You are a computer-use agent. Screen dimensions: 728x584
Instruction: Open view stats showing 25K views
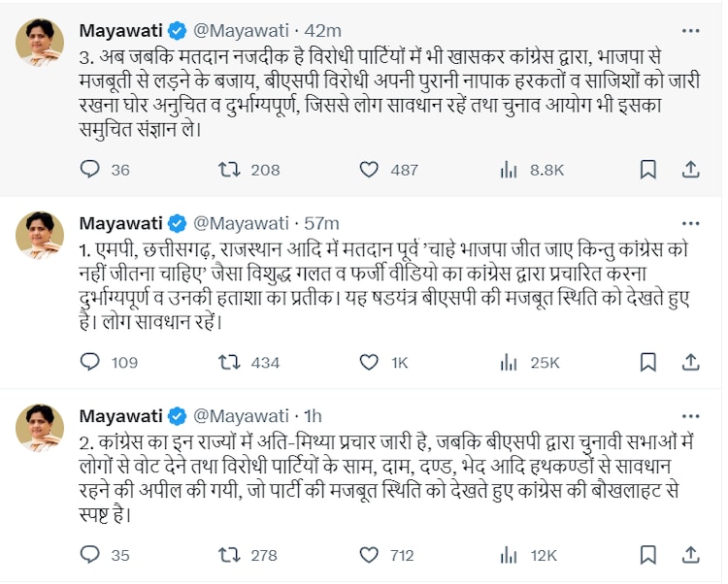point(508,363)
